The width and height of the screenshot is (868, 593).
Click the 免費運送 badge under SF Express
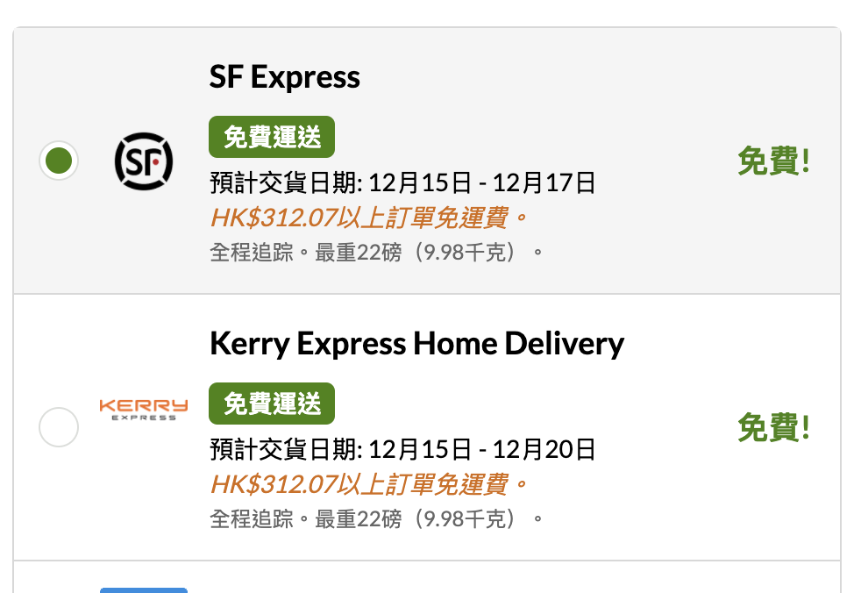272,137
